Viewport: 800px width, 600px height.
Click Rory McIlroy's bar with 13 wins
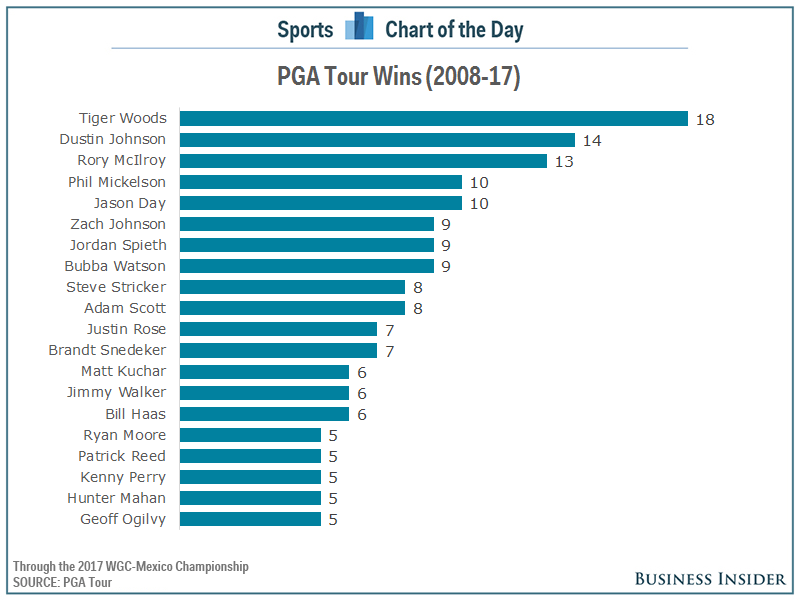pyautogui.click(x=363, y=161)
